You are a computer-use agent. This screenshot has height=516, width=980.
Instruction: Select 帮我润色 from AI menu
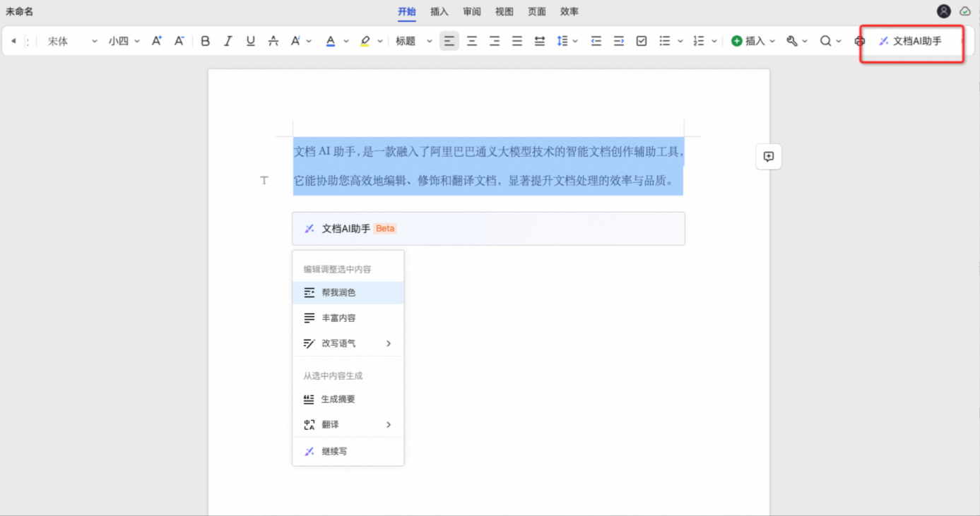pos(348,292)
